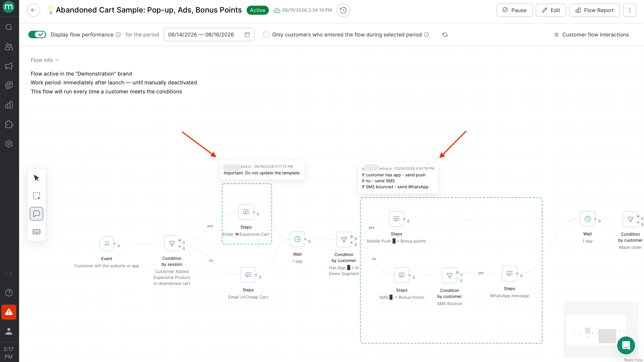The width and height of the screenshot is (644, 362).
Task: Click the SMS Bonus Points steps node
Action: click(x=402, y=275)
